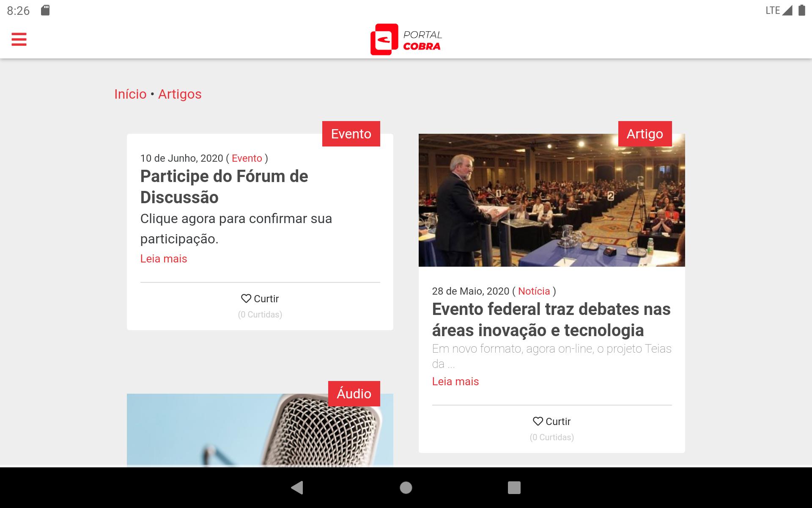Like the Evento federal article with Curtir
Image resolution: width=812 pixels, height=508 pixels.
(x=552, y=422)
